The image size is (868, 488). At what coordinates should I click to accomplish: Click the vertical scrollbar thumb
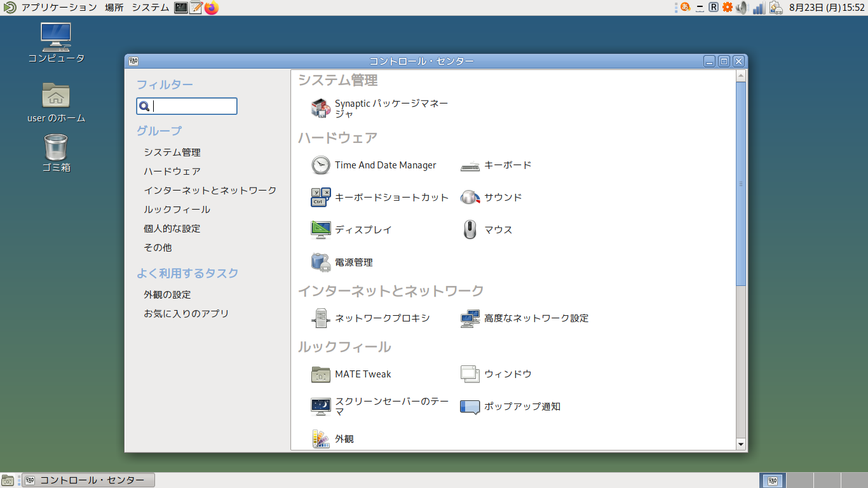tap(740, 183)
